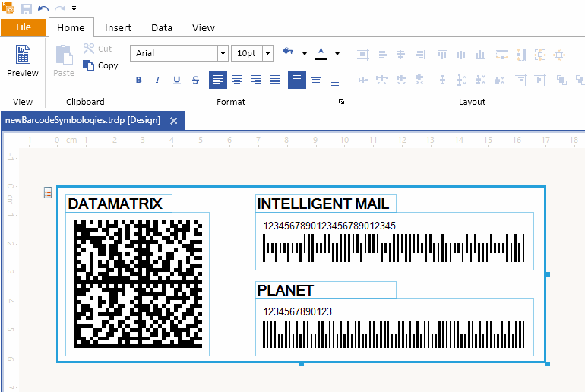Select the DATAMATRIX barcode item
585x392 pixels.
coord(138,284)
